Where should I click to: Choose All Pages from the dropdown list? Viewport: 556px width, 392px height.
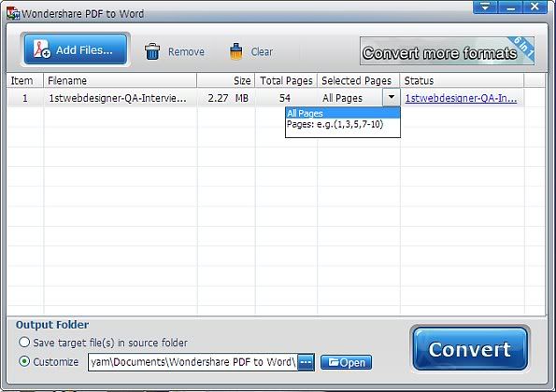point(343,113)
